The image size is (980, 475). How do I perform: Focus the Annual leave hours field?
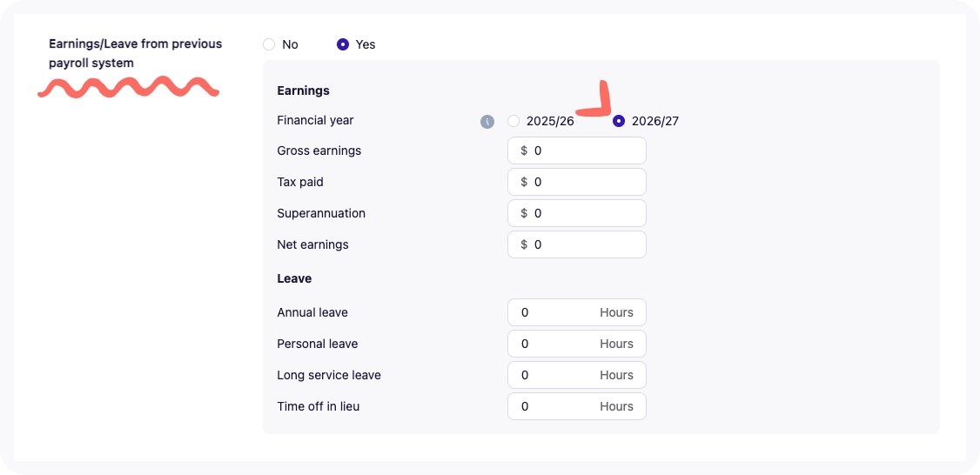tap(577, 312)
